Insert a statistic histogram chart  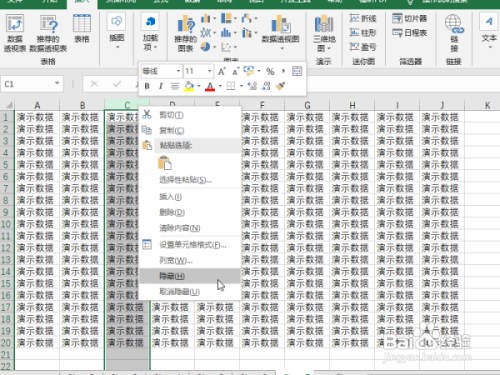[226, 33]
